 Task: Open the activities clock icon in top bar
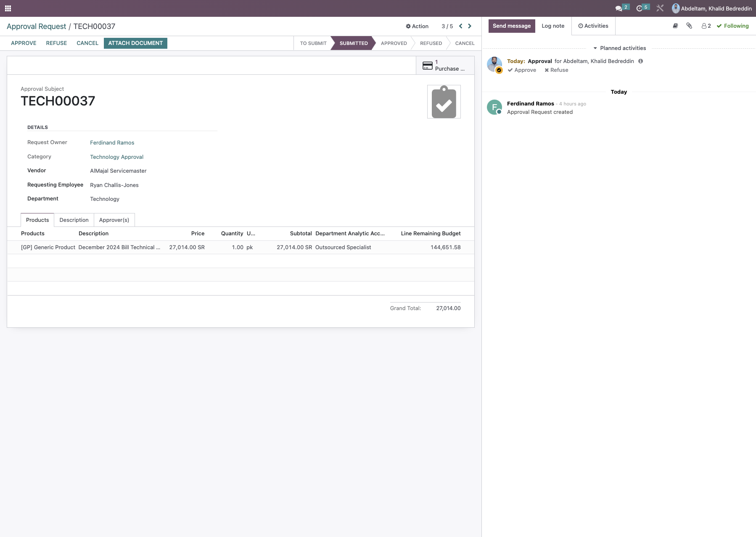tap(639, 8)
